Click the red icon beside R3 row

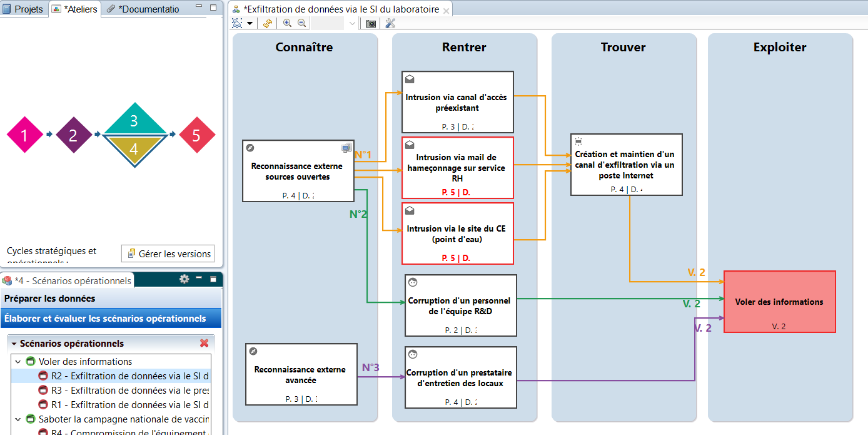pos(43,391)
